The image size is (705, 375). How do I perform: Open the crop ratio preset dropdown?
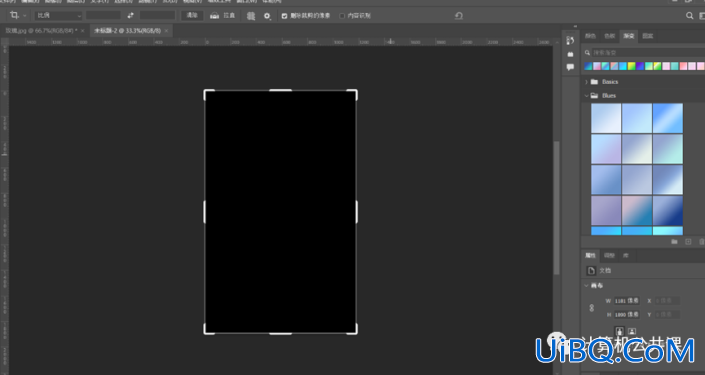58,16
